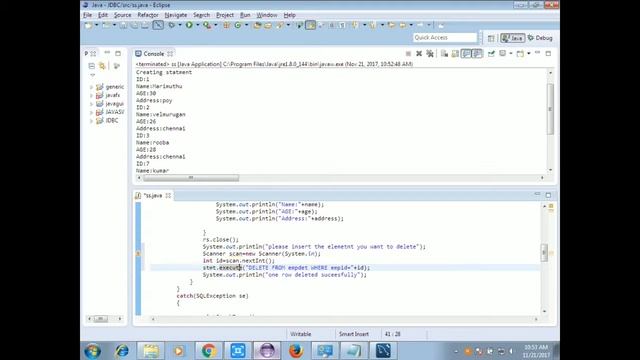Click the Run with coverage toolbar icon
Screen dimensions: 640x360
click(207, 25)
